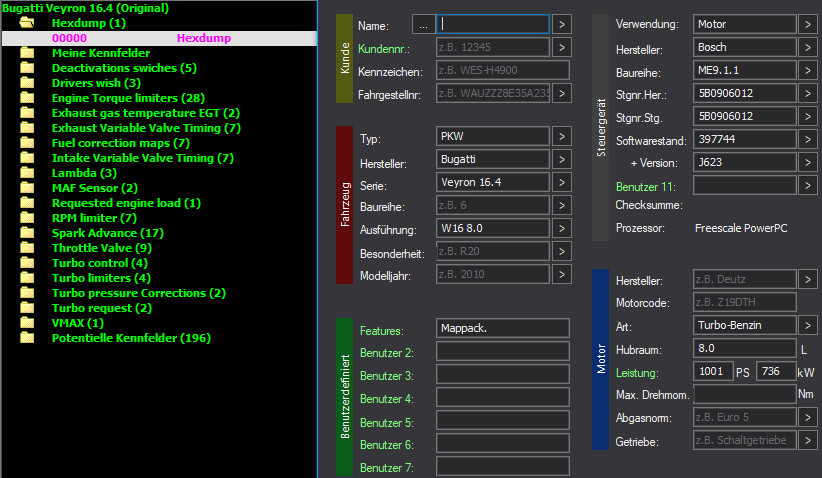The width and height of the screenshot is (822, 478).
Task: Click the Drivers wish folder icon
Action: pos(27,83)
